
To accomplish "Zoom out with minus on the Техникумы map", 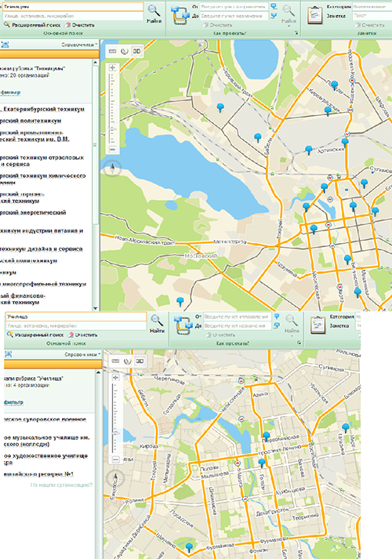I will [x=113, y=149].
